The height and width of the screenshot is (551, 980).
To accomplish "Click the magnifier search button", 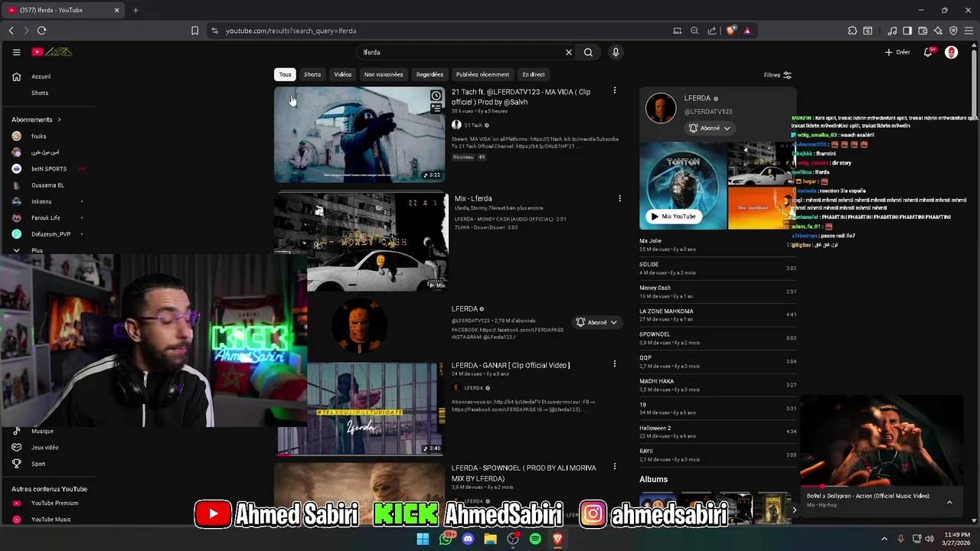I will coord(588,52).
